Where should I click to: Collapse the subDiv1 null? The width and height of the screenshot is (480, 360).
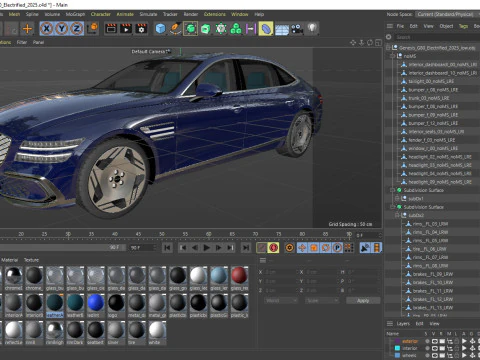click(x=397, y=198)
